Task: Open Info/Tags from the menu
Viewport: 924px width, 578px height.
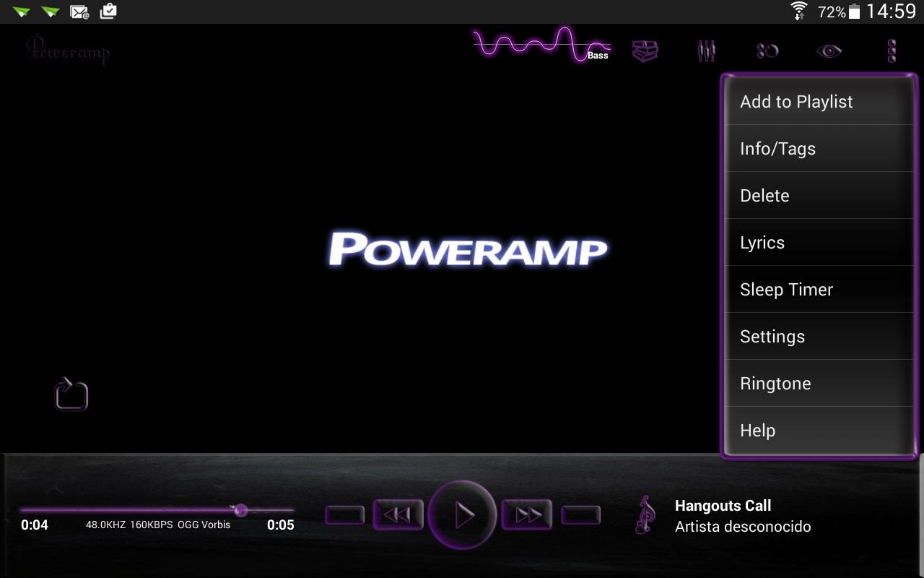Action: pyautogui.click(x=819, y=149)
